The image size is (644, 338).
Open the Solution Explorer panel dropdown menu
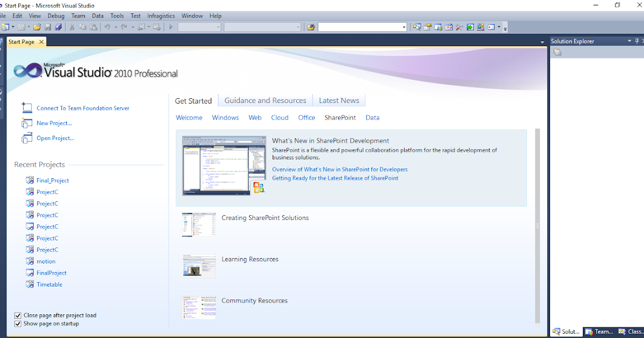tap(629, 41)
